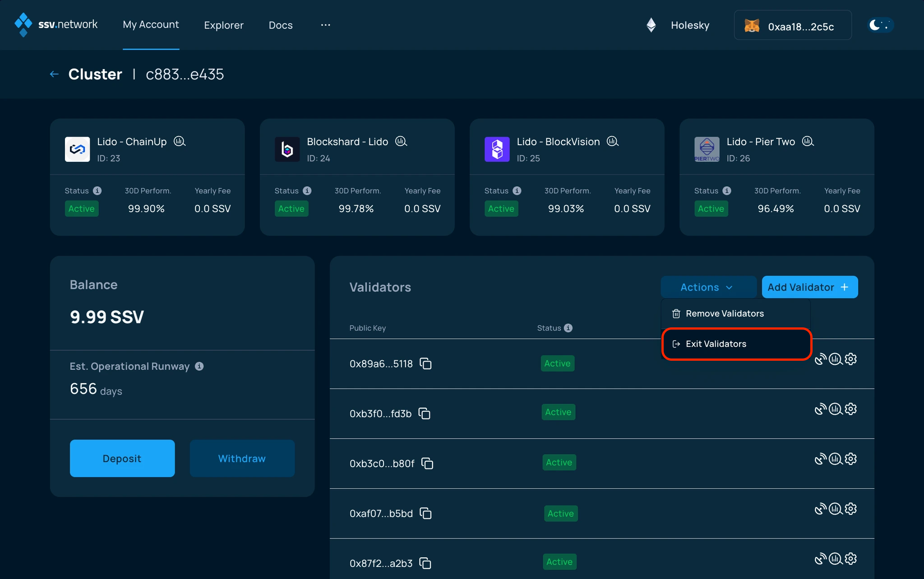Show Est. Operational Runway info tooltip

click(199, 366)
